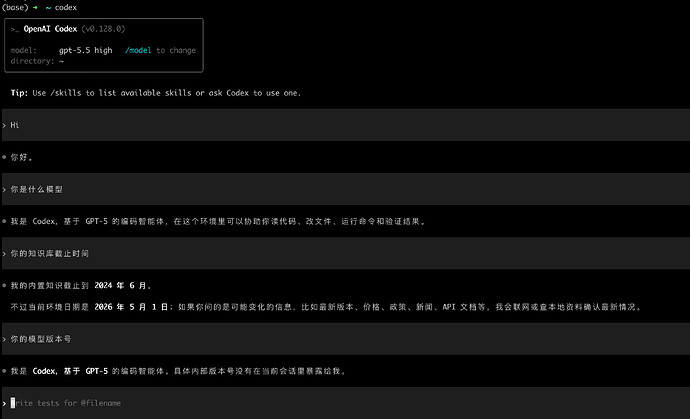Viewport: 690px width, 419px height.
Task: Click the bold date '2024 年 6 月'
Action: (x=123, y=286)
